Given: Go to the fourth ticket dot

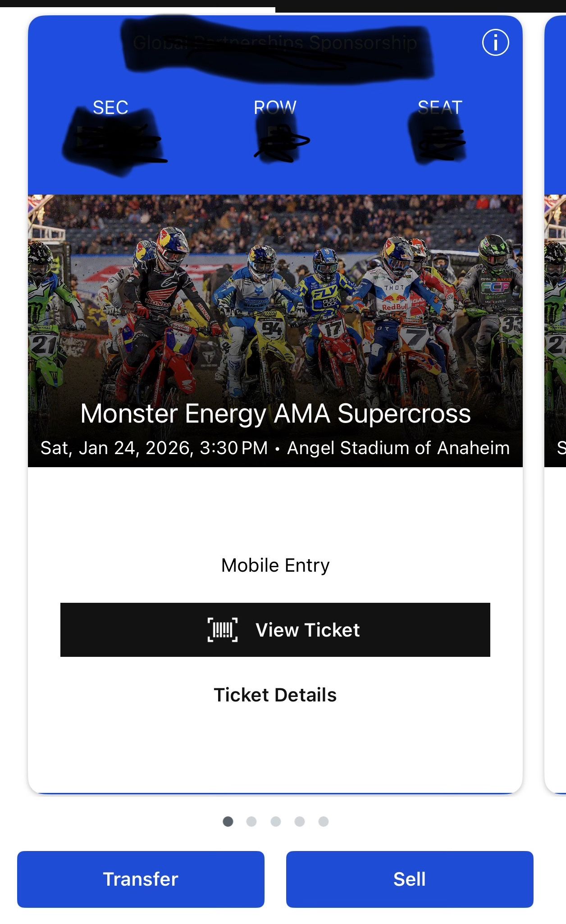Looking at the screenshot, I should (299, 821).
